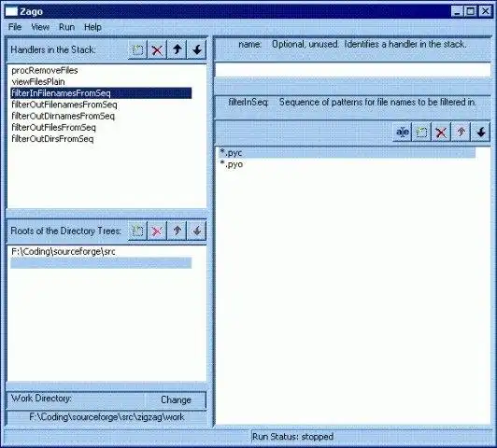Select the empty highlighted row under roots
Screen dimensions: 497x448
(101, 263)
